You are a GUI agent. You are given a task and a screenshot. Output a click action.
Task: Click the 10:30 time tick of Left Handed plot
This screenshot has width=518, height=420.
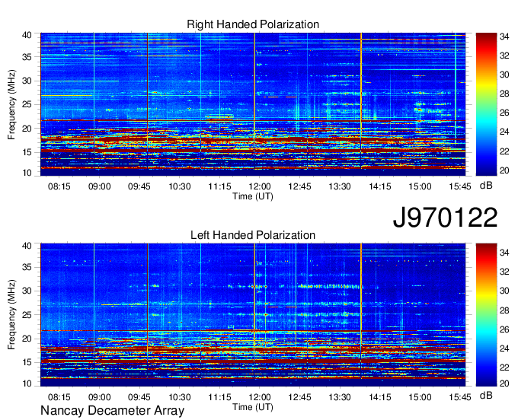click(x=179, y=397)
